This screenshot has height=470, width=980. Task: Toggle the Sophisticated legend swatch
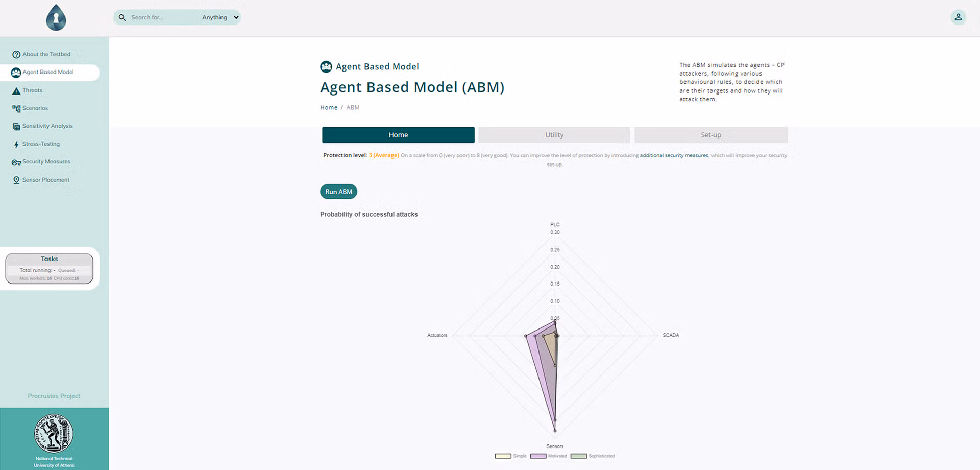pyautogui.click(x=578, y=456)
